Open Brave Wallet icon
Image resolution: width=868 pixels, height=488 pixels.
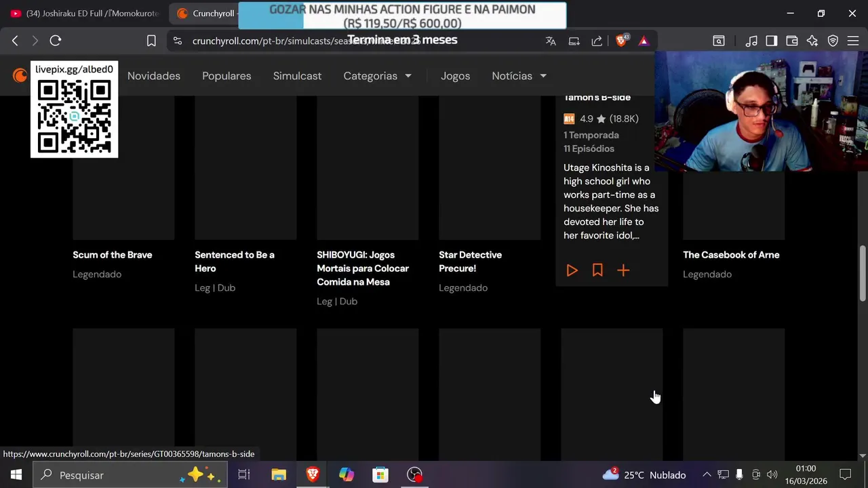792,41
